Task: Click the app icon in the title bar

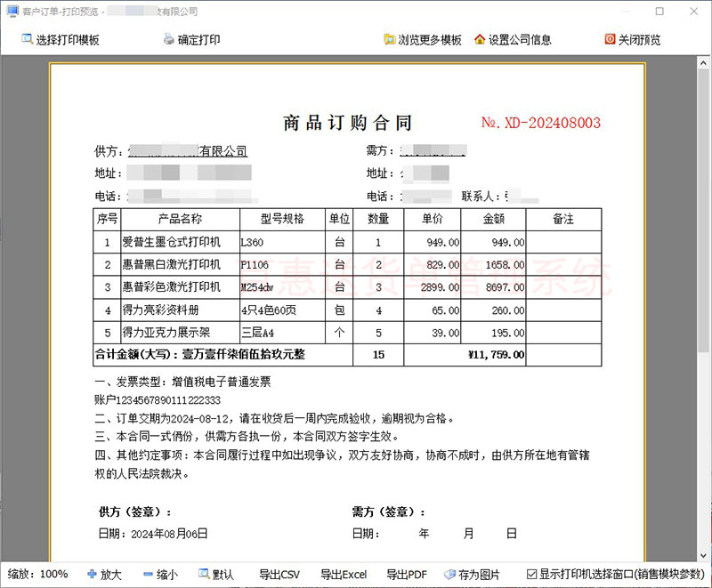Action: (12, 12)
